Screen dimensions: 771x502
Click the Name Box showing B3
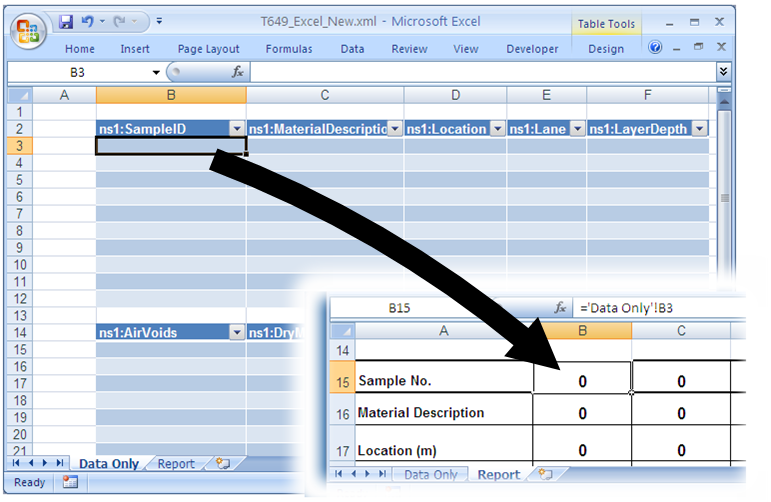coord(78,72)
